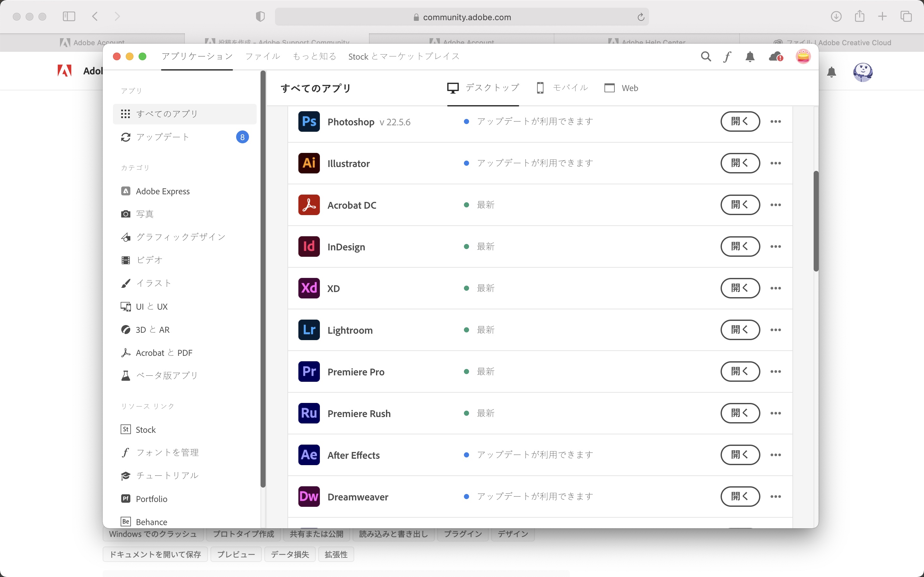Open the more options menu for Photoshop
Viewport: 924px width, 577px height.
pyautogui.click(x=776, y=121)
